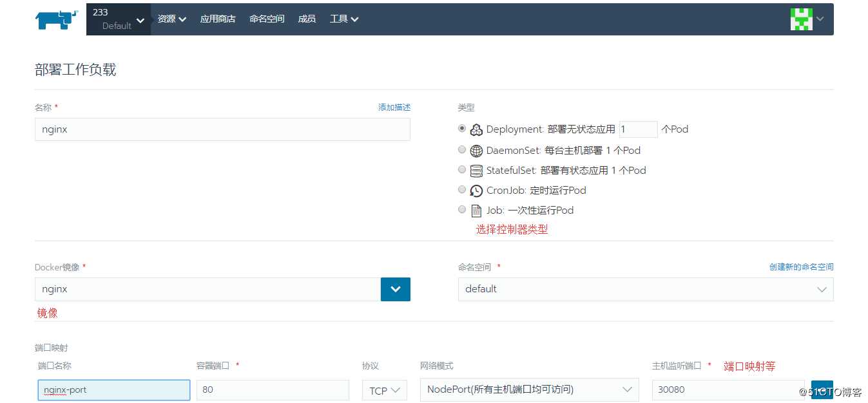Select the Deployment radio button

coord(461,129)
